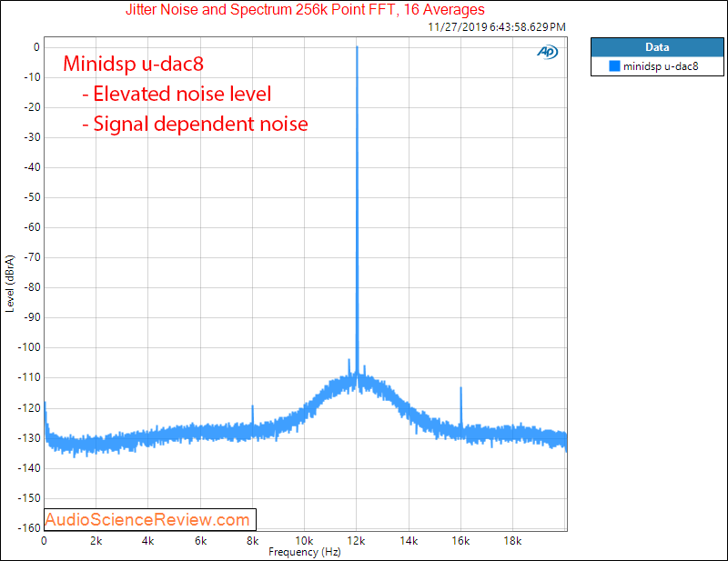
Task: Click the 12 kHz main signal peak
Action: 357,209
